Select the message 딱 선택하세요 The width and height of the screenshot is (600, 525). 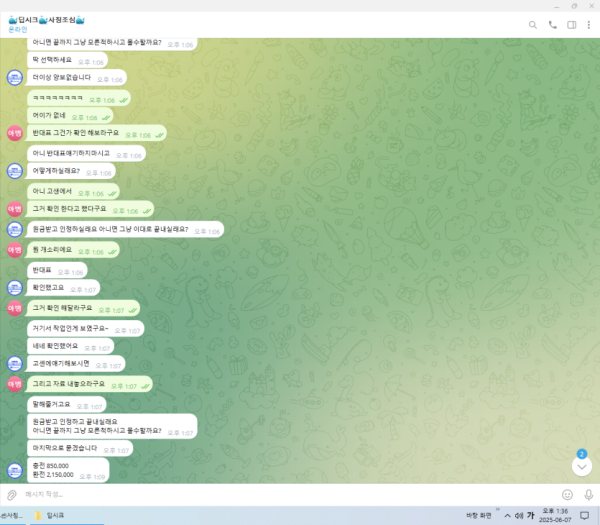click(67, 60)
